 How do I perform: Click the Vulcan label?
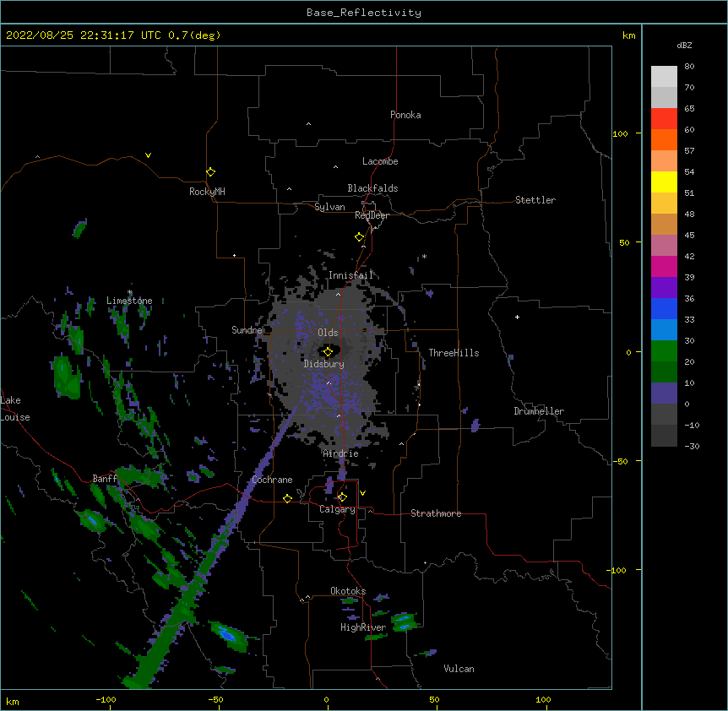(459, 669)
